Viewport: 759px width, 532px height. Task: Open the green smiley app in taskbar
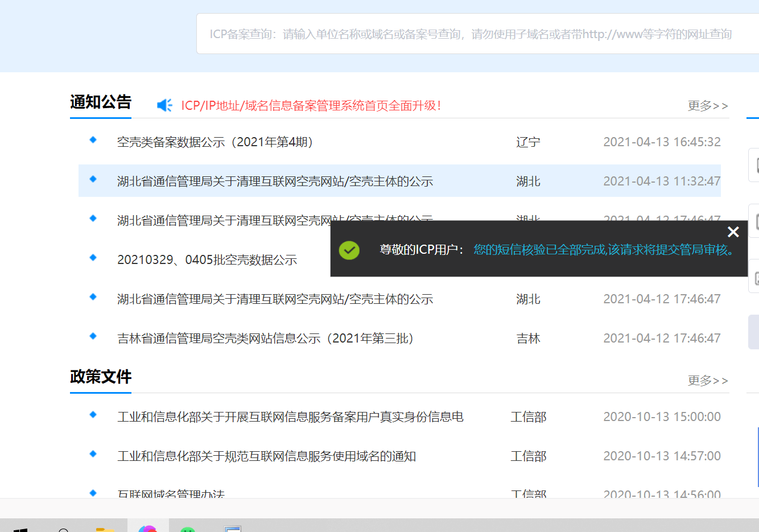pyautogui.click(x=188, y=529)
